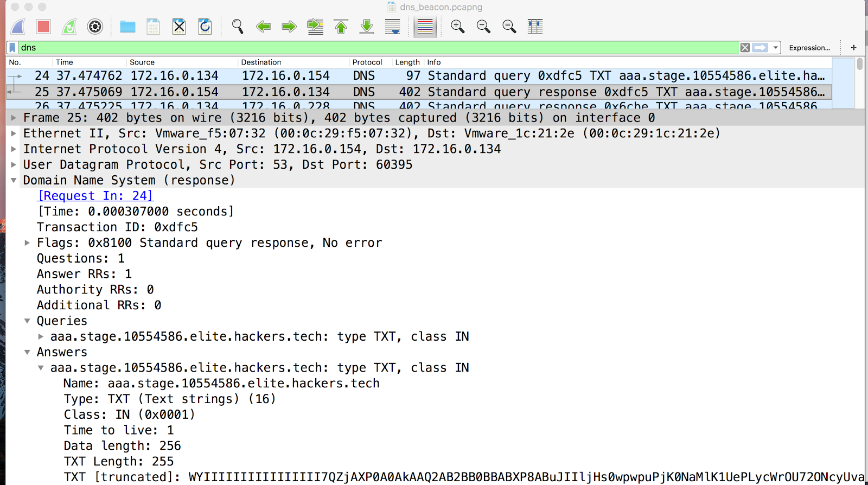Collapse the answer record under Answers
Image resolution: width=868 pixels, height=485 pixels.
click(41, 368)
